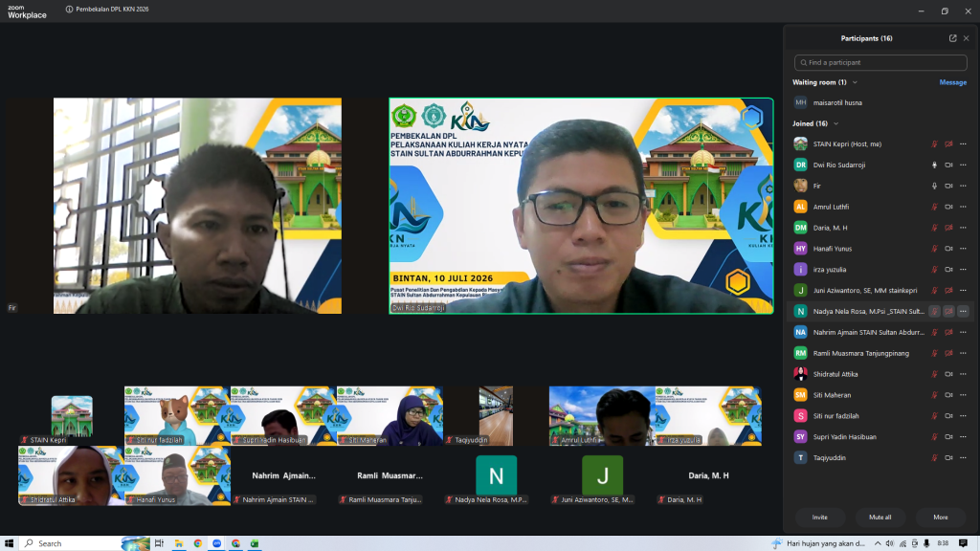Click the Find a participant search field
The height and width of the screenshot is (551, 980).
point(880,62)
